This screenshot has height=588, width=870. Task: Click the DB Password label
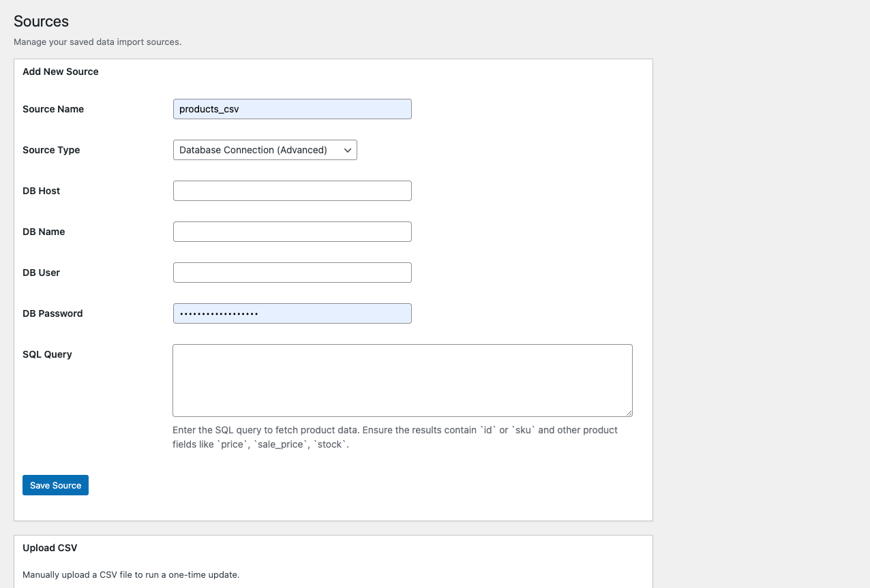52,313
